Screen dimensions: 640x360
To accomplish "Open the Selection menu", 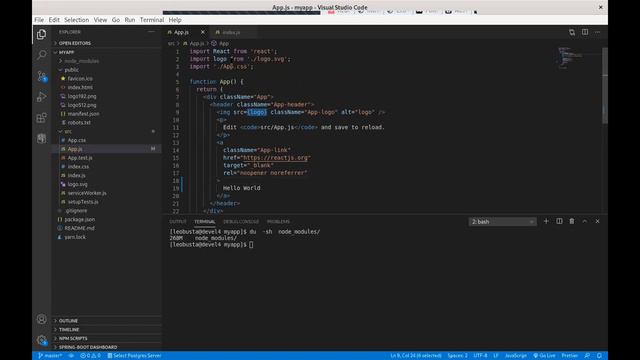I will [76, 20].
